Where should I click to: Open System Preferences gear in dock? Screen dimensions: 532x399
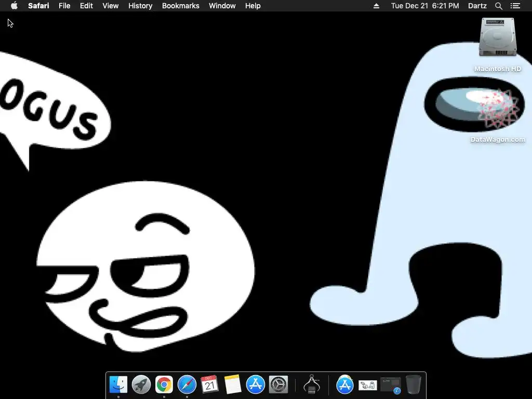pyautogui.click(x=278, y=384)
